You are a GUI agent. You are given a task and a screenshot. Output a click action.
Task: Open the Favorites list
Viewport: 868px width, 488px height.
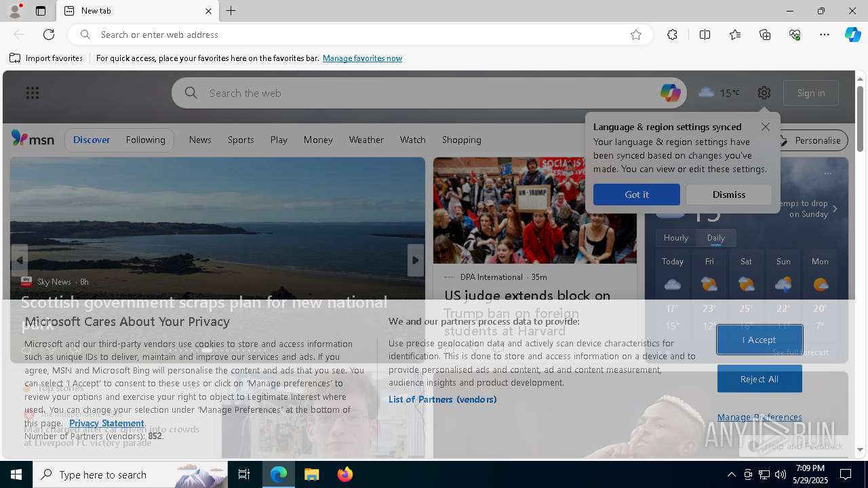coord(735,35)
